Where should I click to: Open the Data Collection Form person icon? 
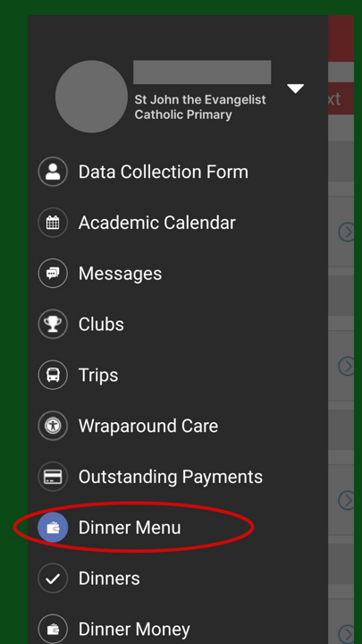(53, 172)
